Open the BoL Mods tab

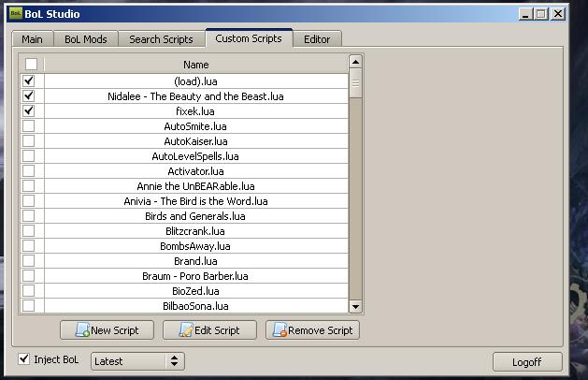tap(86, 39)
